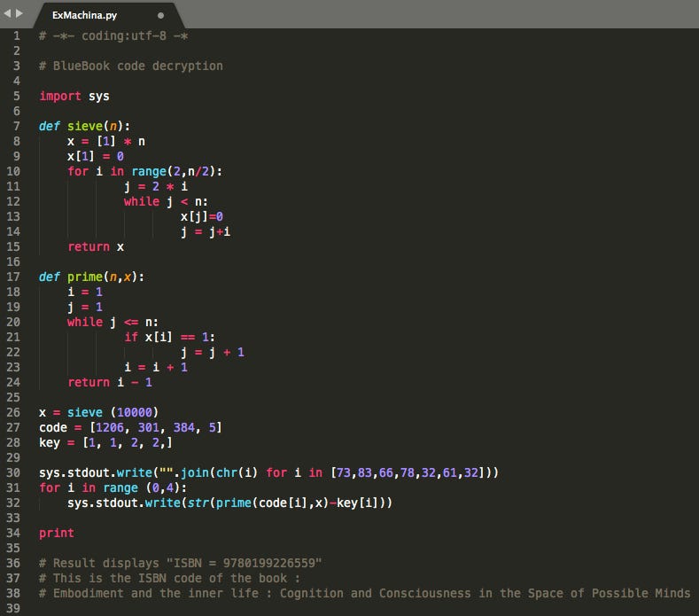Click the line 'j = 2 * i'
The width and height of the screenshot is (699, 616).
pyautogui.click(x=156, y=186)
